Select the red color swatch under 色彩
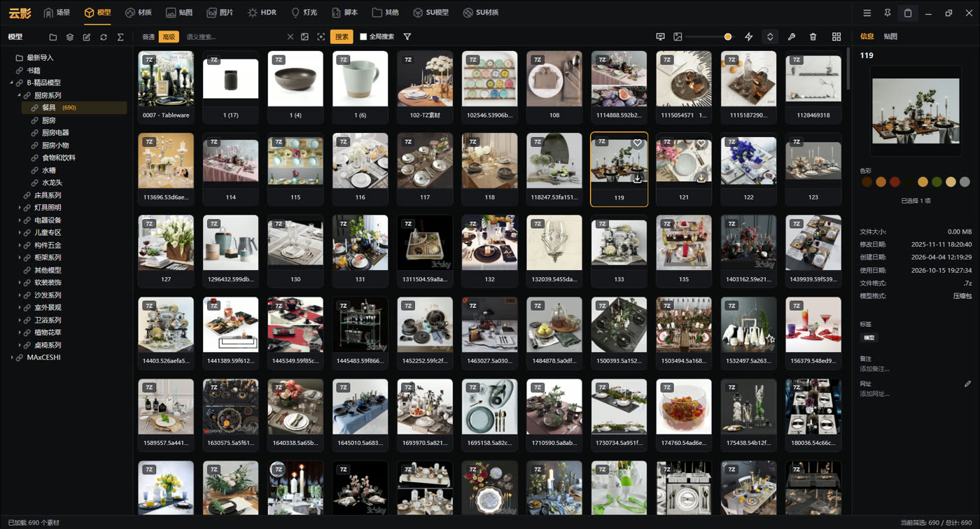Viewport: 980px width, 529px height. pos(895,182)
